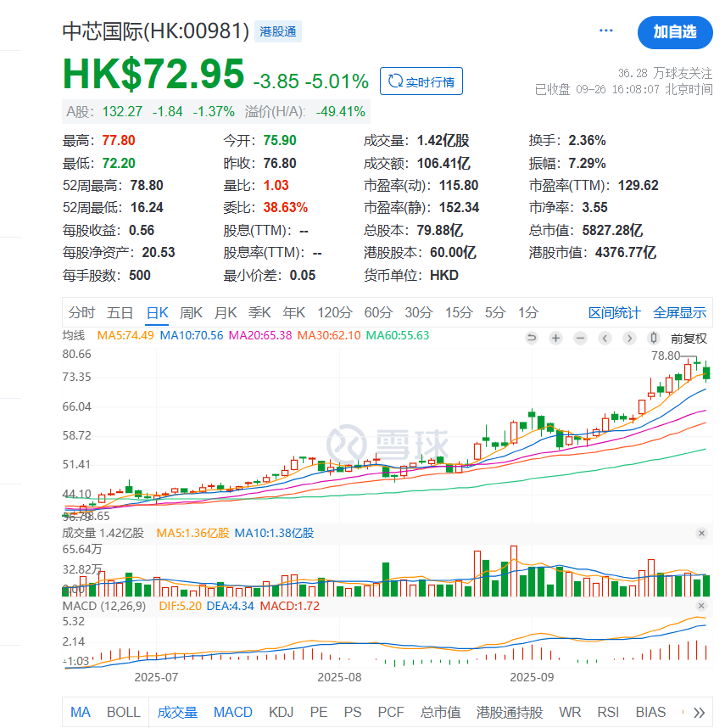This screenshot has width=725, height=728.
Task: Select the 日K chart tab
Action: click(x=157, y=313)
